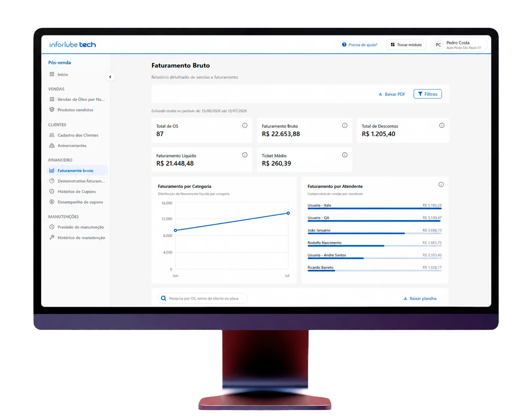This screenshot has height=419, width=532.
Task: Click the R$ 22.653,88 value
Action: [x=281, y=134]
